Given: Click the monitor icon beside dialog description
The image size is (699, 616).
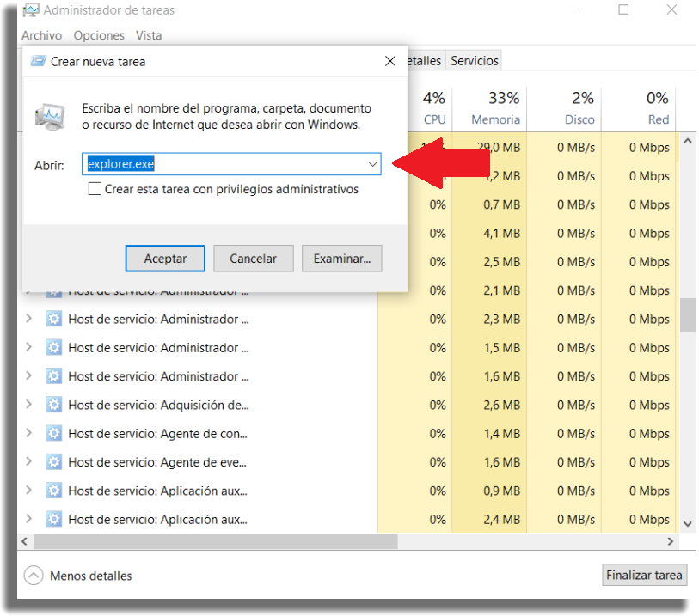Looking at the screenshot, I should coord(51,117).
